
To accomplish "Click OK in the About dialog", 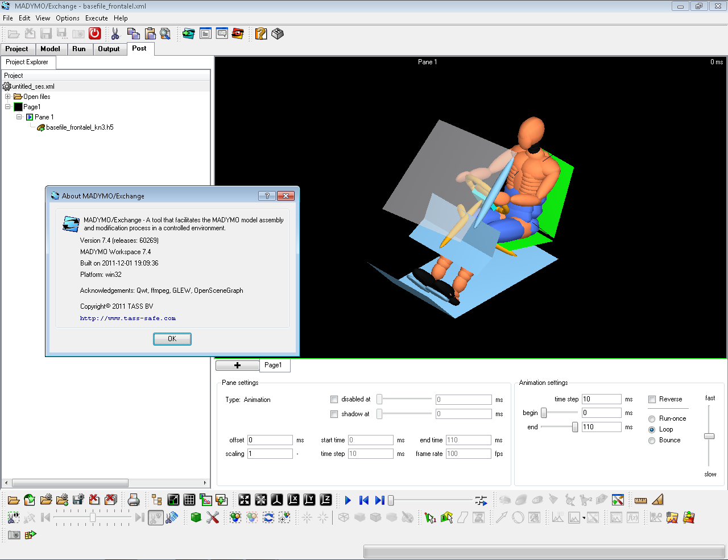I will [172, 339].
